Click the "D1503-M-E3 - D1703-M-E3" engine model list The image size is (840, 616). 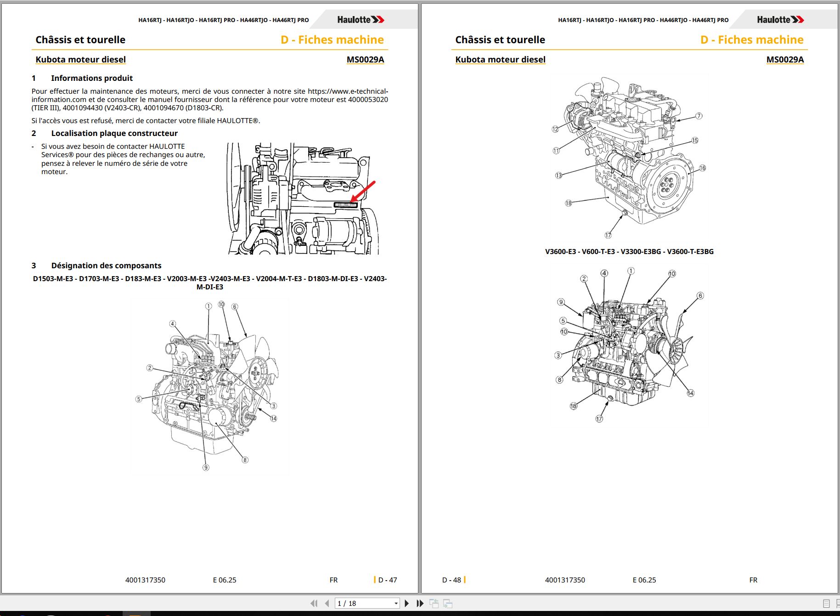[x=210, y=283]
